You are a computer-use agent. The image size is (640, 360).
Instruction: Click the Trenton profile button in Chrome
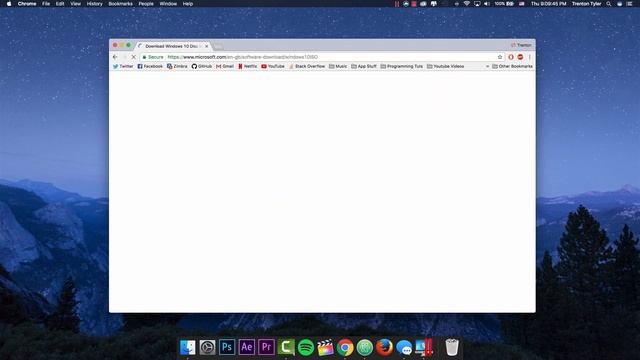521,45
